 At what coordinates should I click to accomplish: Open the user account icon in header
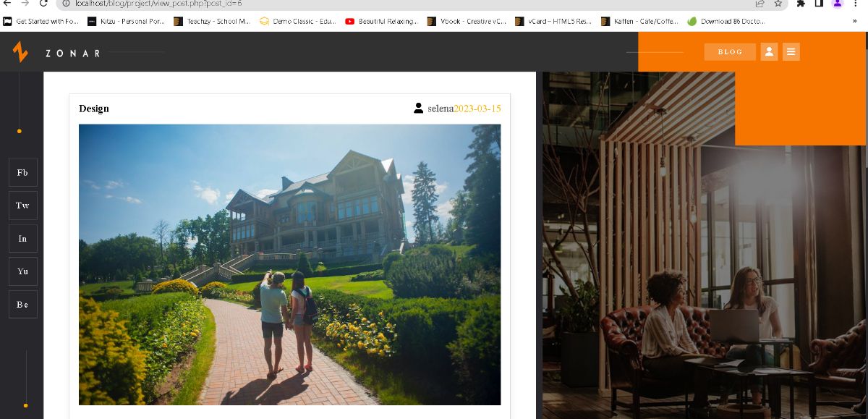click(x=769, y=52)
